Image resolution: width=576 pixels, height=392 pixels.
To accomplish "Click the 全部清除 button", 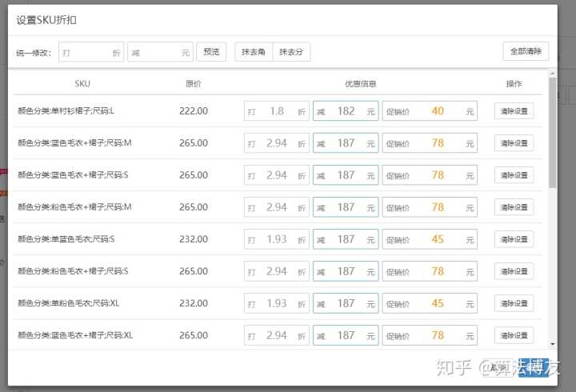I will click(526, 51).
